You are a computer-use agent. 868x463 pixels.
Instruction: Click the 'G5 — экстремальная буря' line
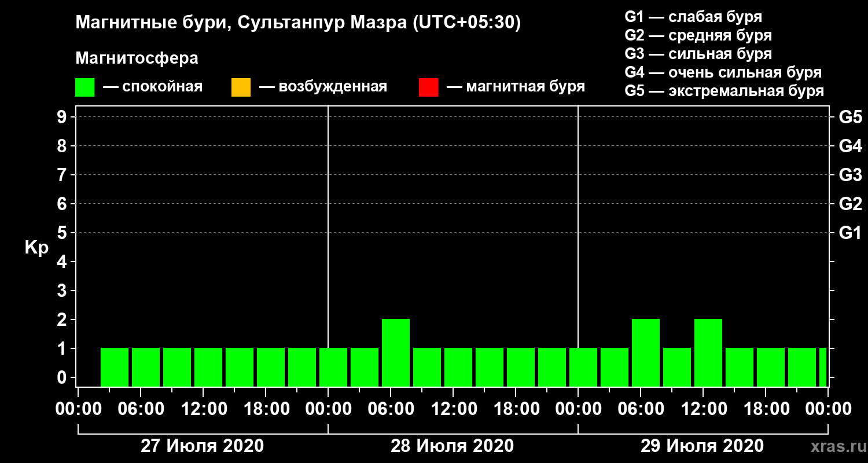[724, 91]
